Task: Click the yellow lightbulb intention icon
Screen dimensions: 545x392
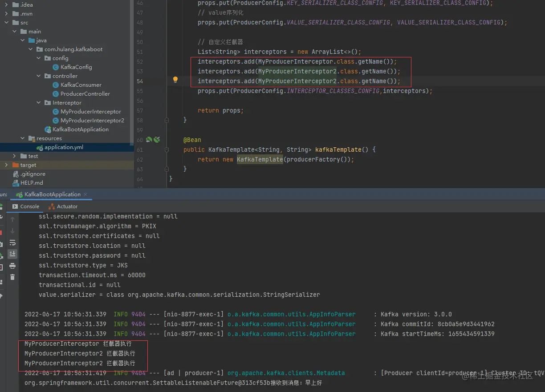Action: click(x=175, y=80)
